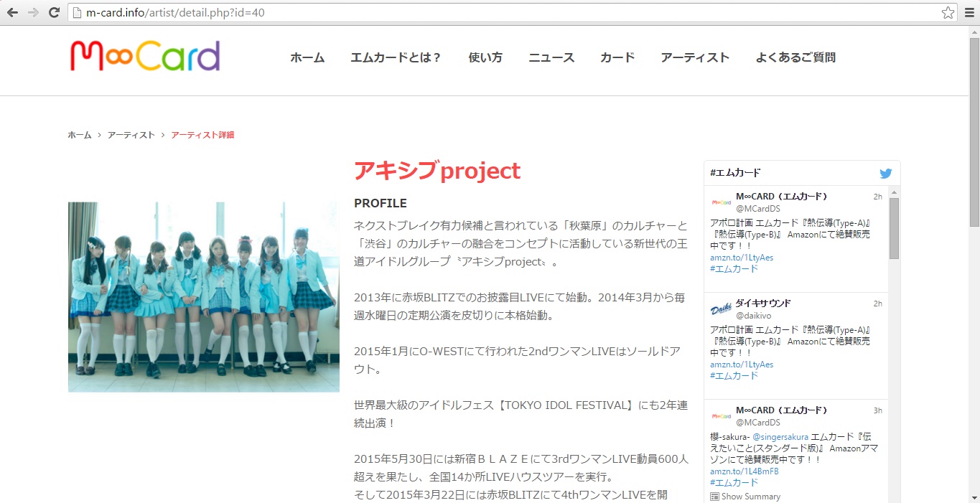Click the browser forward arrow
980x503 pixels.
[33, 12]
